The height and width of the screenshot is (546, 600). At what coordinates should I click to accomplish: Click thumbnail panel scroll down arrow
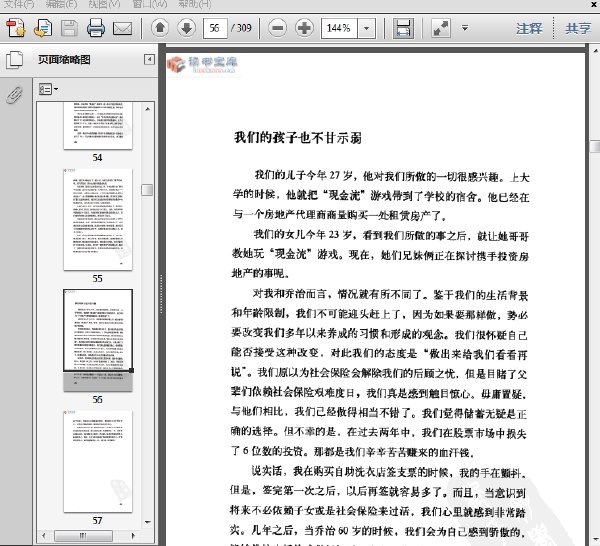[x=148, y=522]
